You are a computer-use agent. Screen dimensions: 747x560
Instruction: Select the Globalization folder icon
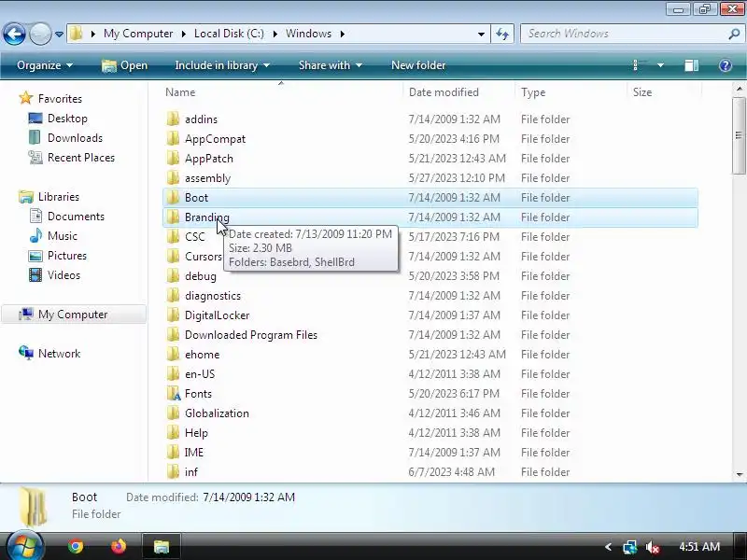pyautogui.click(x=173, y=413)
